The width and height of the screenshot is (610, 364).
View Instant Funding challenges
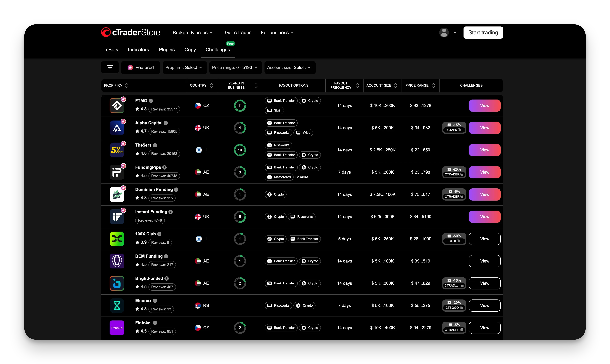pyautogui.click(x=484, y=217)
